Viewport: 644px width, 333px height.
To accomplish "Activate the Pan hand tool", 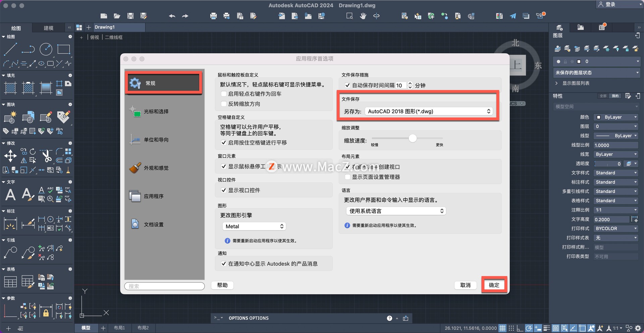I will 363,16.
